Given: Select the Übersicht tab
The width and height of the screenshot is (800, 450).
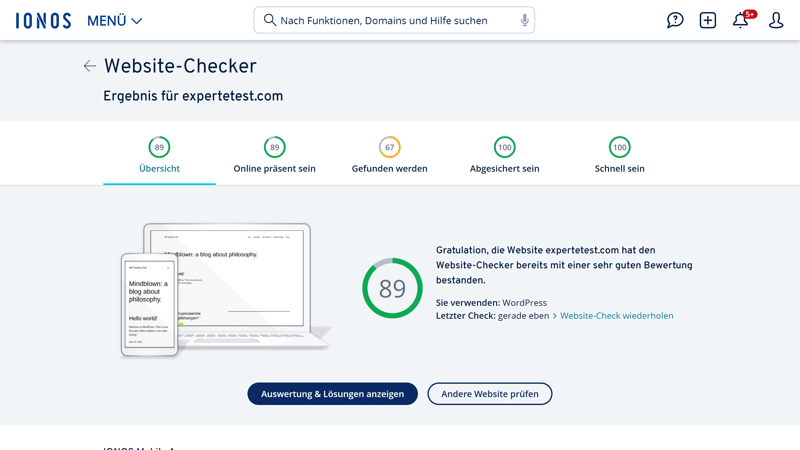Looking at the screenshot, I should [x=159, y=156].
